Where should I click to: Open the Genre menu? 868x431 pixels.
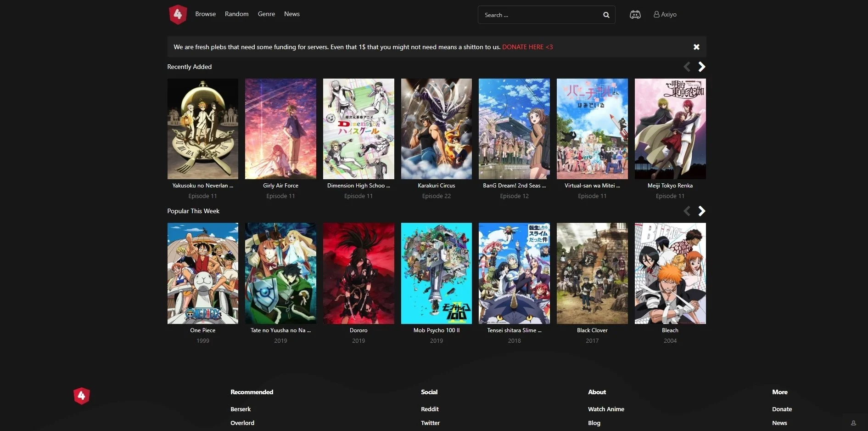(266, 14)
